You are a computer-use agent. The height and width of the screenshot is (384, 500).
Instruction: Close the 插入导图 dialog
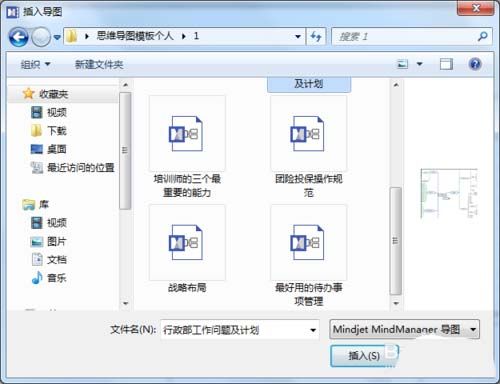[476, 8]
